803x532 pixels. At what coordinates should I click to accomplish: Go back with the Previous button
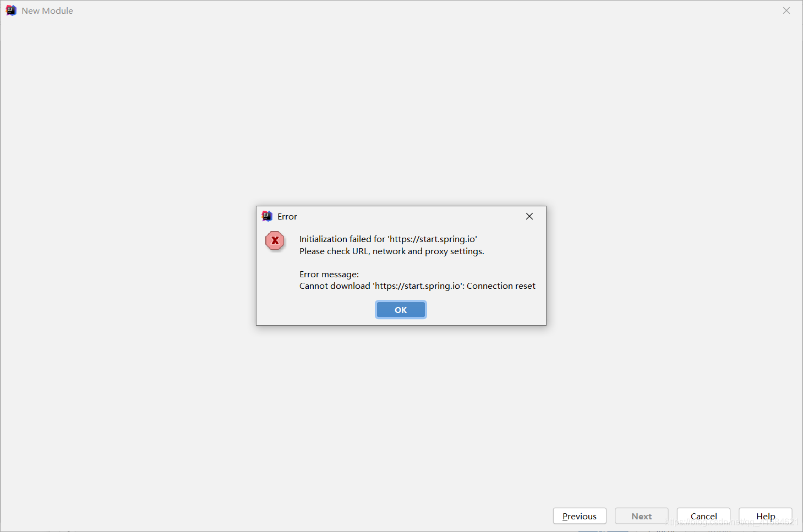coord(580,516)
